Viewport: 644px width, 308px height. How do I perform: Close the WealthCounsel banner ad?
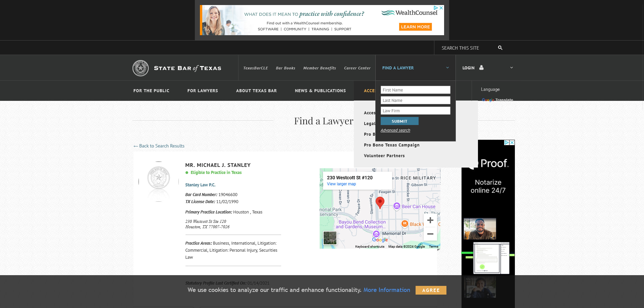[441, 8]
